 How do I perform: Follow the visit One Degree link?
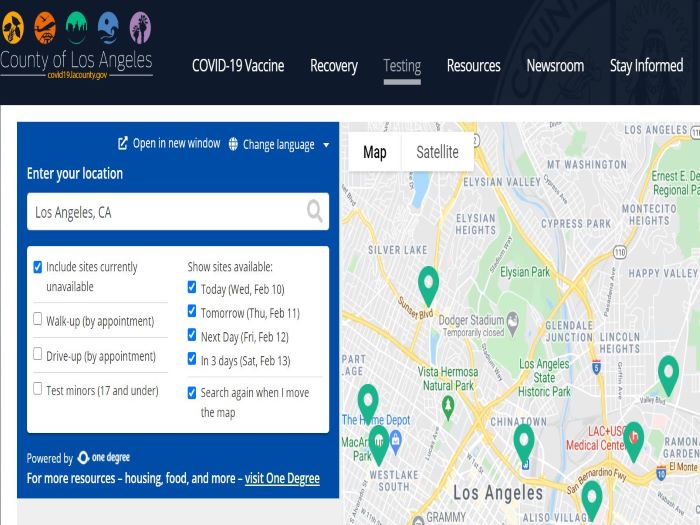click(x=282, y=479)
